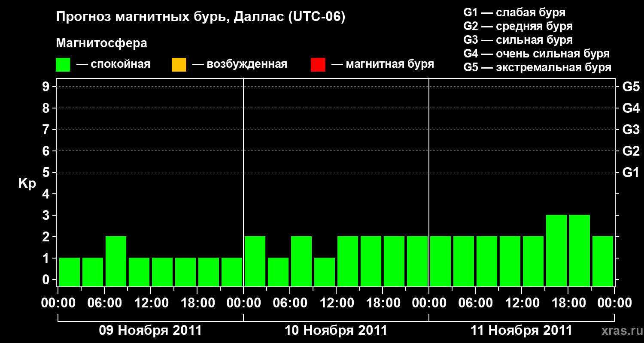Click the '18:00' tick label for 11 Ноября
The width and height of the screenshot is (644, 343).
568,303
